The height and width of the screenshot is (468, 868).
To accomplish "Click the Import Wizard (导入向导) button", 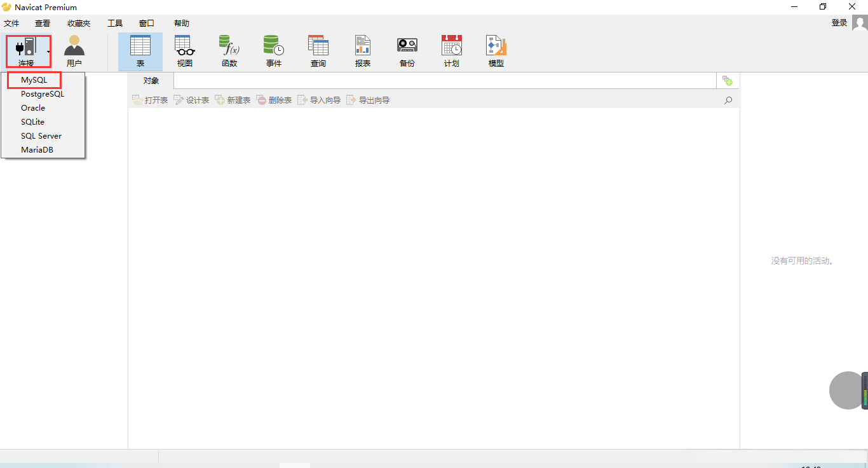I will [319, 100].
